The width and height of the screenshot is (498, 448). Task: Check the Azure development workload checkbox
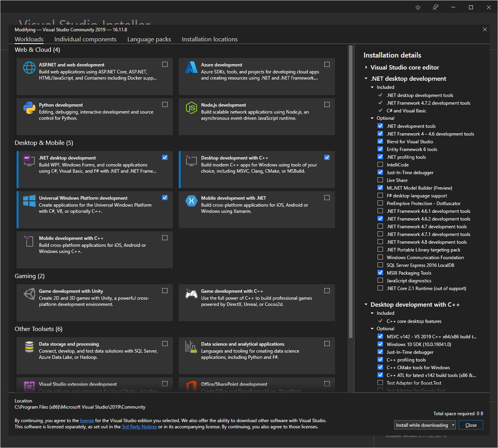(327, 64)
